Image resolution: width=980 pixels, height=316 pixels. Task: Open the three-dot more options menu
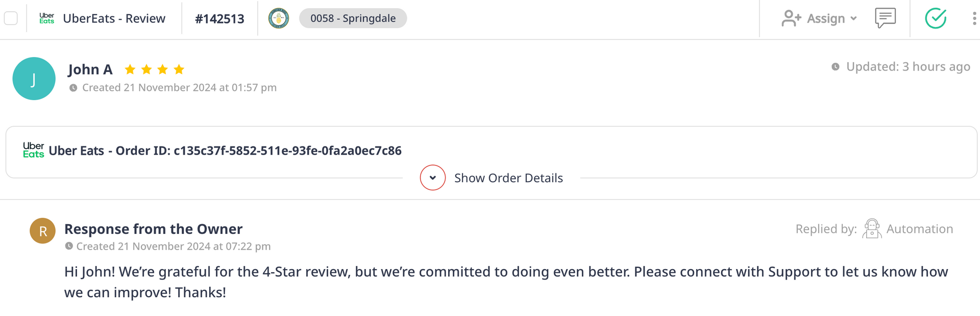coord(974,18)
